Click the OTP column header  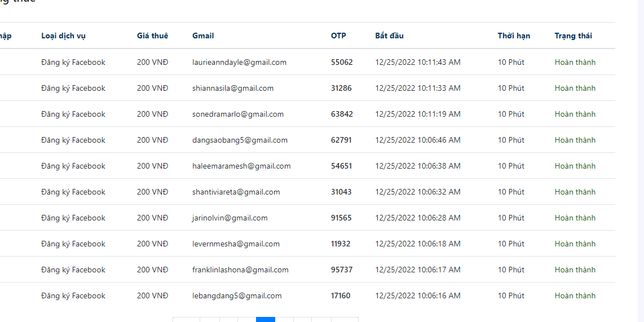pos(338,36)
